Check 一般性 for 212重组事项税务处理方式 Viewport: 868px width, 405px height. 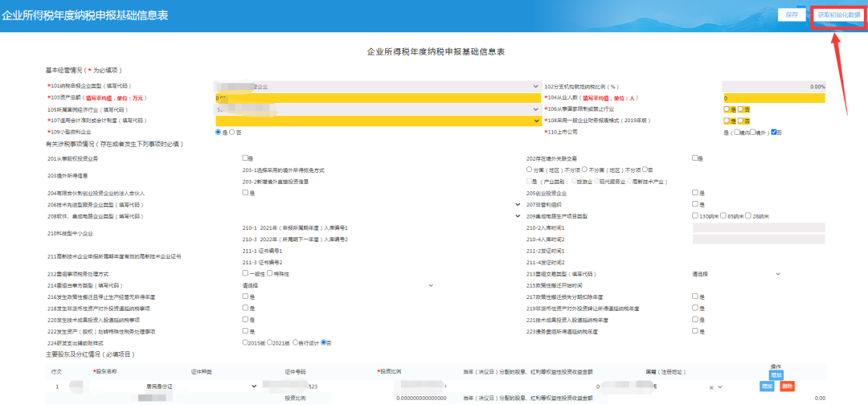[245, 273]
